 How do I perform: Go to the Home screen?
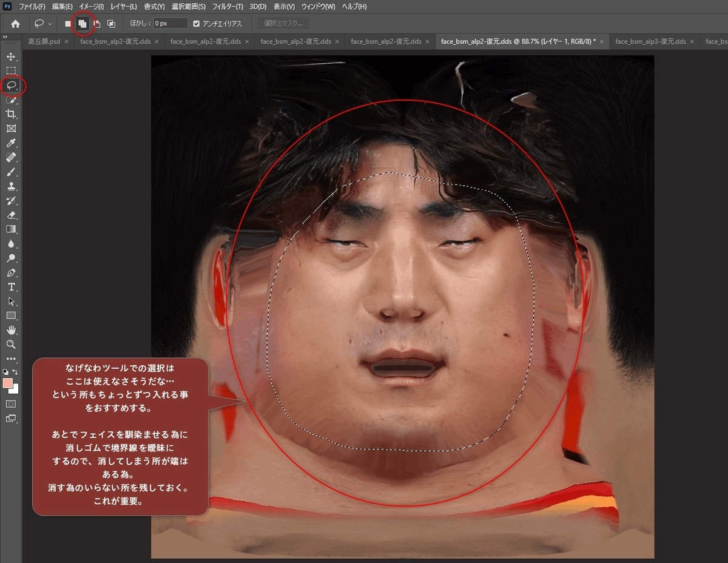click(15, 24)
